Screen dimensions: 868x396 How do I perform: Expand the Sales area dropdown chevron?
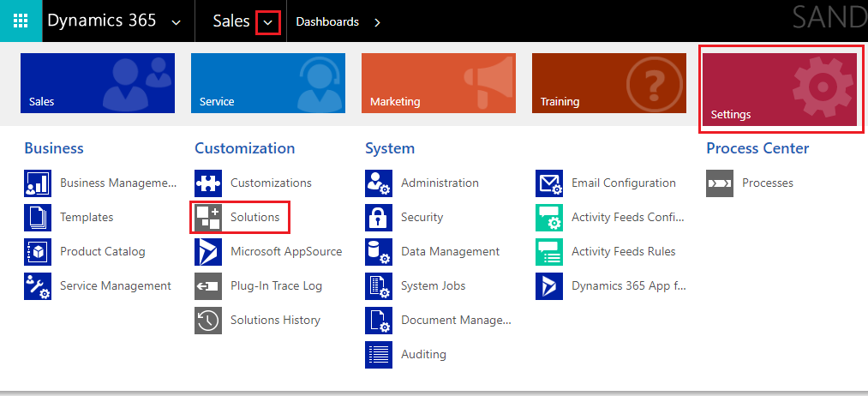pos(268,22)
